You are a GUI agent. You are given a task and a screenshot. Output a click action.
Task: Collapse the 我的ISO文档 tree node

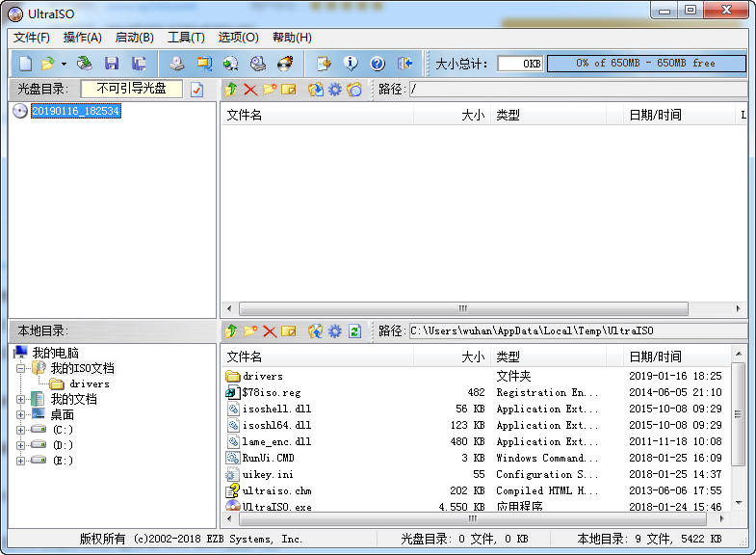tap(20, 369)
